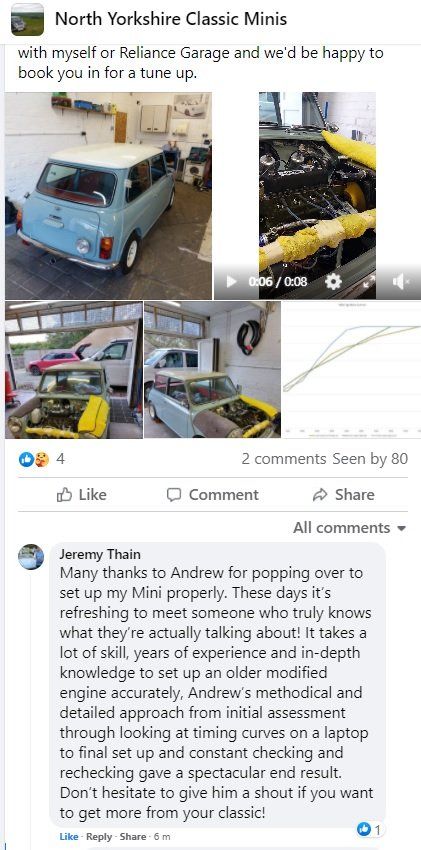Open Jeremy Thain's profile picture
421x850 pixels.
click(31, 557)
